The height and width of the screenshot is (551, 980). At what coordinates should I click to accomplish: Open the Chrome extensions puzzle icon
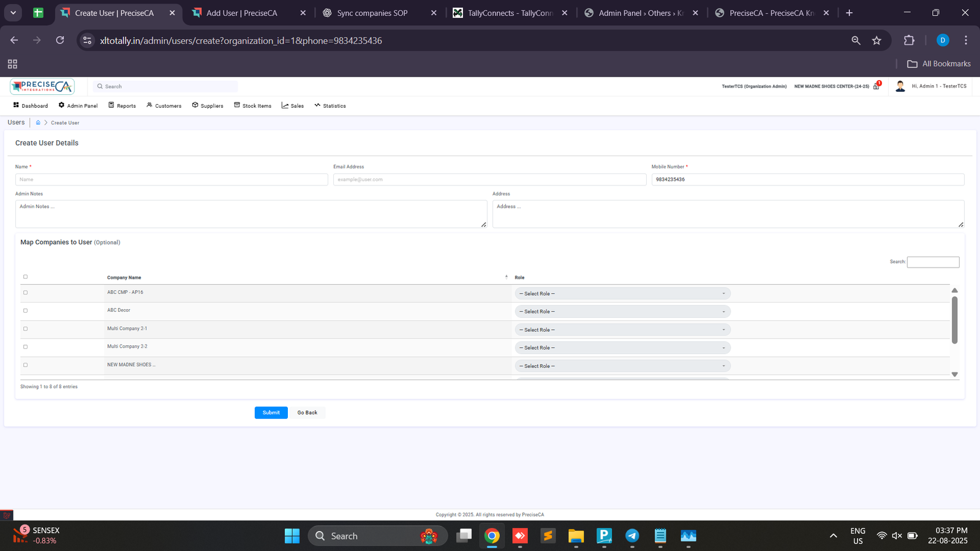[x=909, y=40]
